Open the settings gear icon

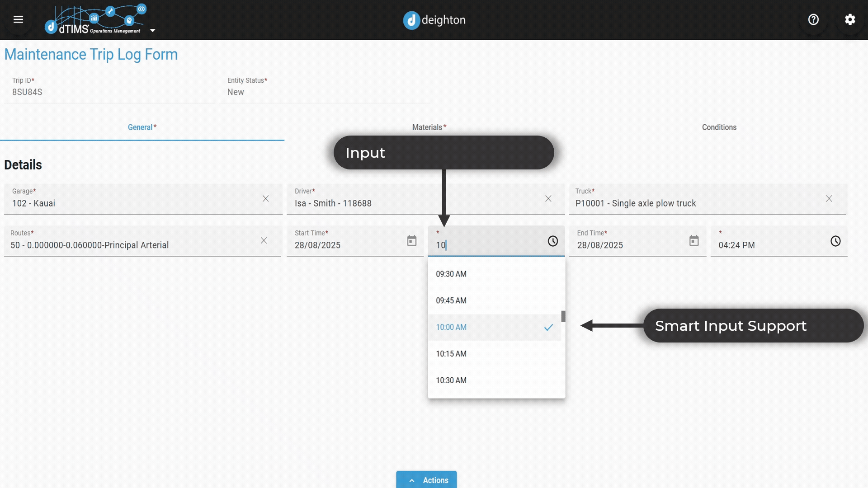(x=850, y=19)
